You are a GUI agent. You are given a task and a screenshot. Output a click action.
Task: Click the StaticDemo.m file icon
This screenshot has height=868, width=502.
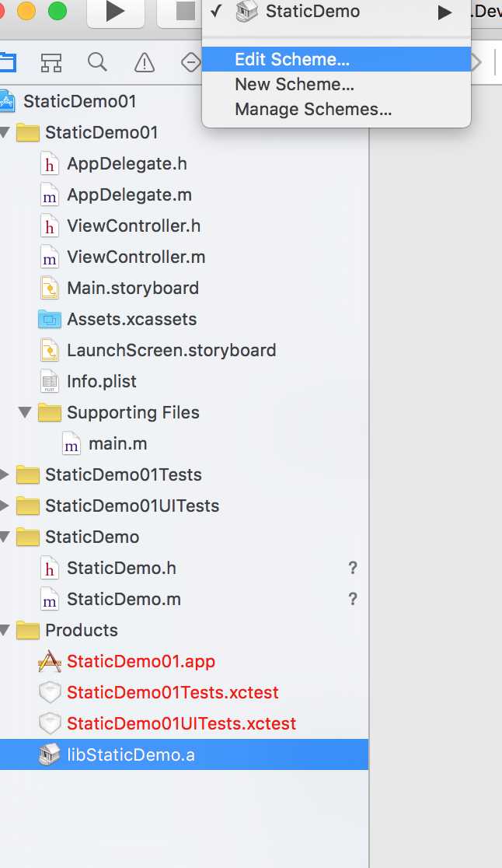pos(50,600)
